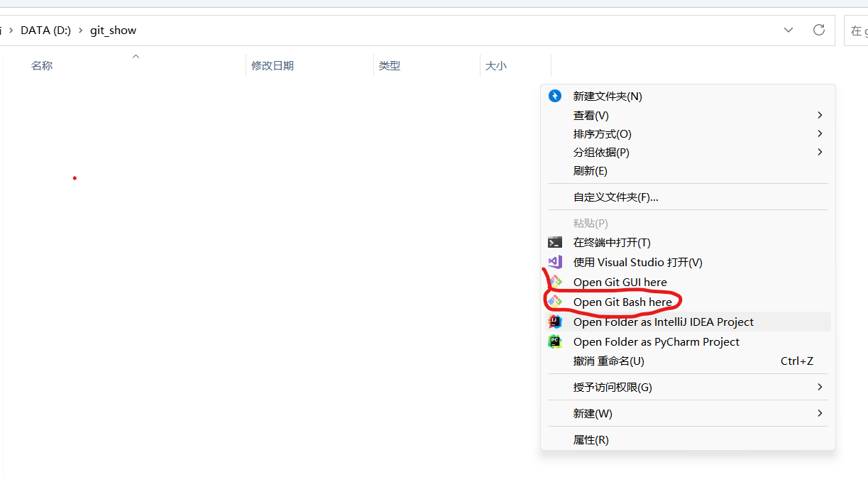Viewport: 868px width, 477px height.
Task: Open 授予访问权限(G) menu entry
Action: 688,387
